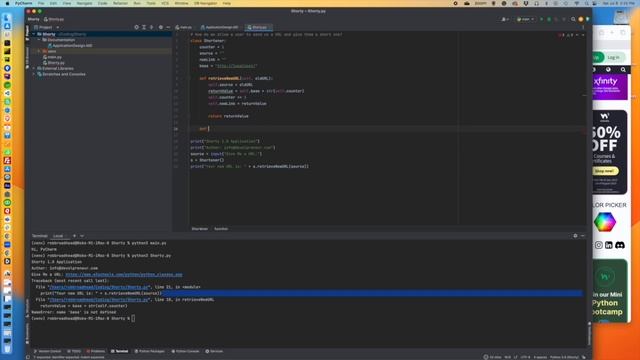Open run configuration dropdown labeled main
640x360 pixels.
[x=525, y=19]
